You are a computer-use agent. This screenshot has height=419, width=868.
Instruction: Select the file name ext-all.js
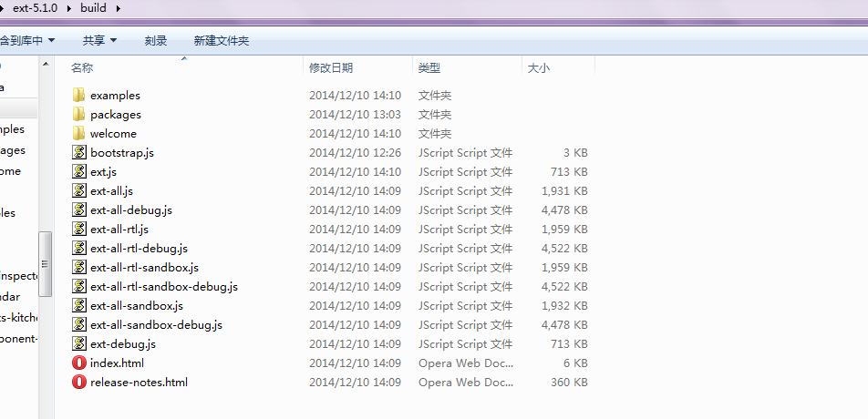112,190
